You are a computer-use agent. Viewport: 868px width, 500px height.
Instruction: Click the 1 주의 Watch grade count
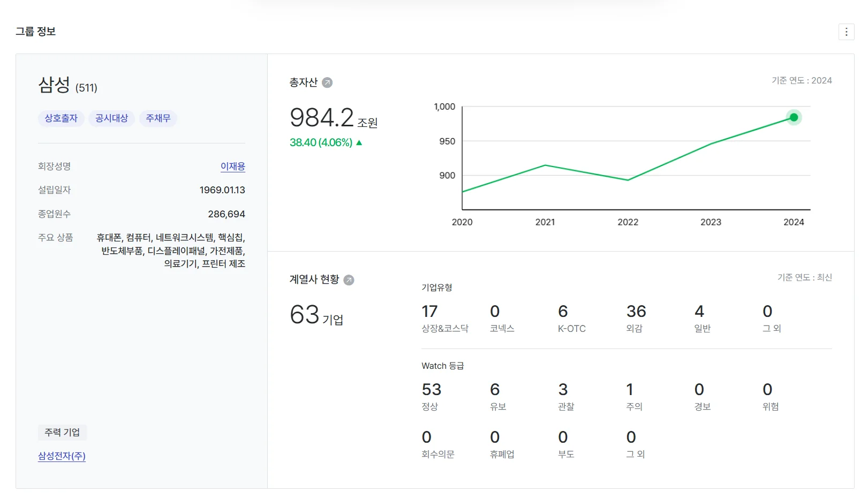pos(630,390)
